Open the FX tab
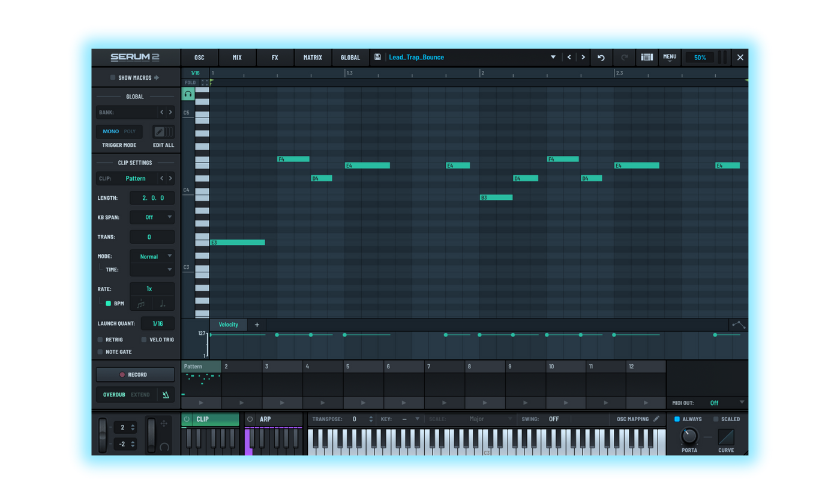The width and height of the screenshot is (840, 504). pos(275,58)
